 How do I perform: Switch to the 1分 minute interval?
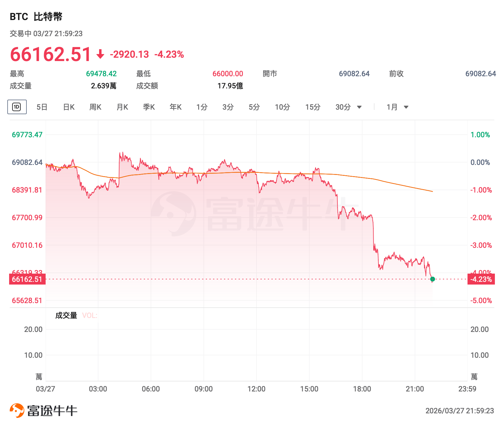pyautogui.click(x=202, y=107)
